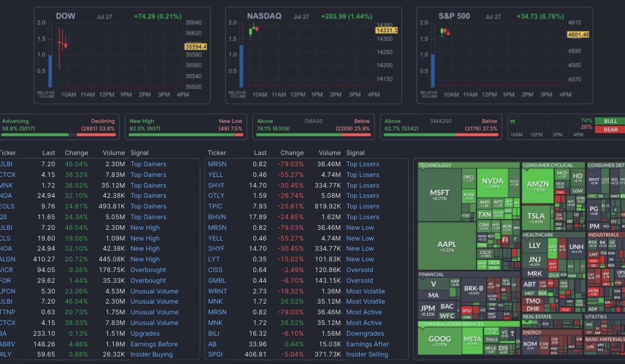625x364 pixels.
Task: Select the AAPL tile in the heatmap
Action: 447,246
